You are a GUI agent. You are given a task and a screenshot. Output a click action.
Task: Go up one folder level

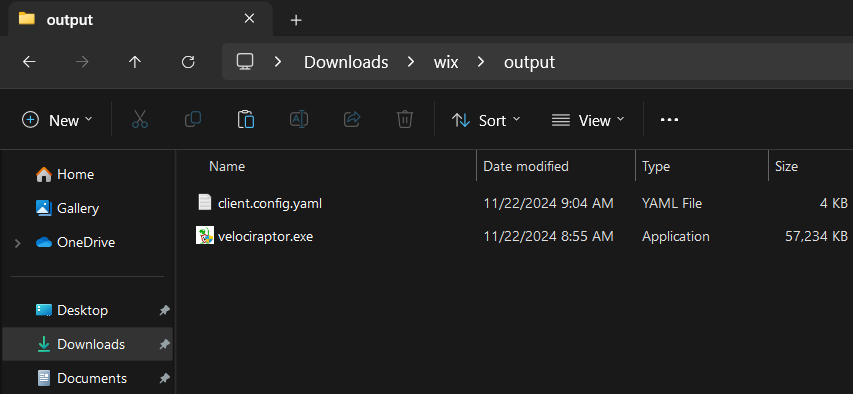pos(135,62)
